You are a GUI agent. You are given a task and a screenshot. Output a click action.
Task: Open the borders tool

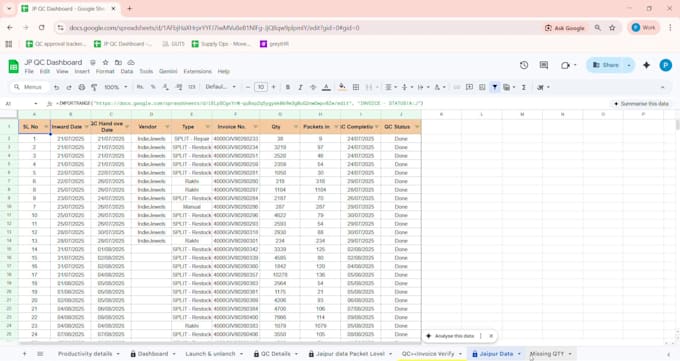tap(356, 87)
